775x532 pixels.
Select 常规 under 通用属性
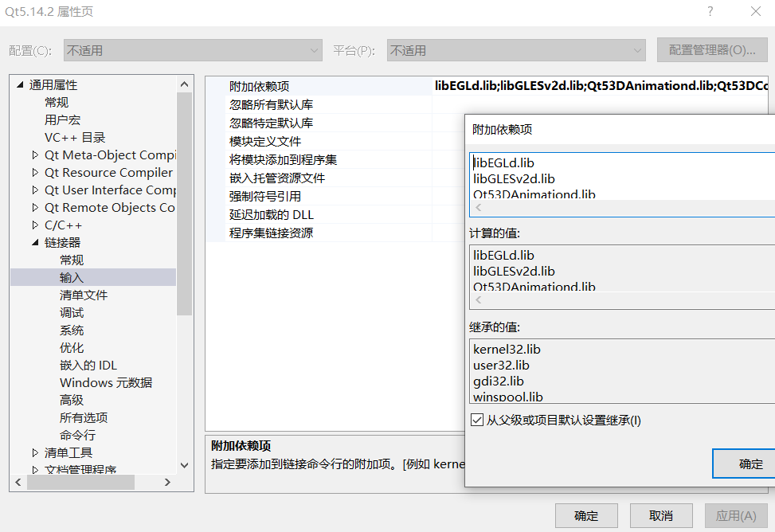56,102
